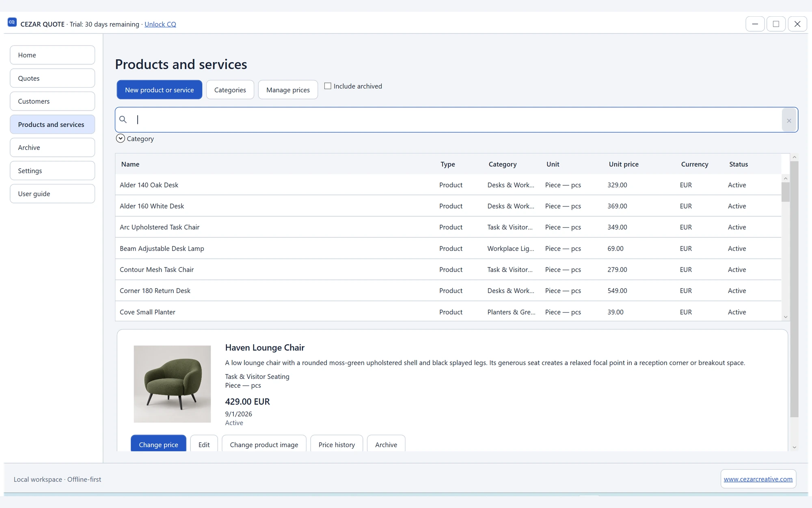Select the Cove Small Planter row

click(448, 312)
